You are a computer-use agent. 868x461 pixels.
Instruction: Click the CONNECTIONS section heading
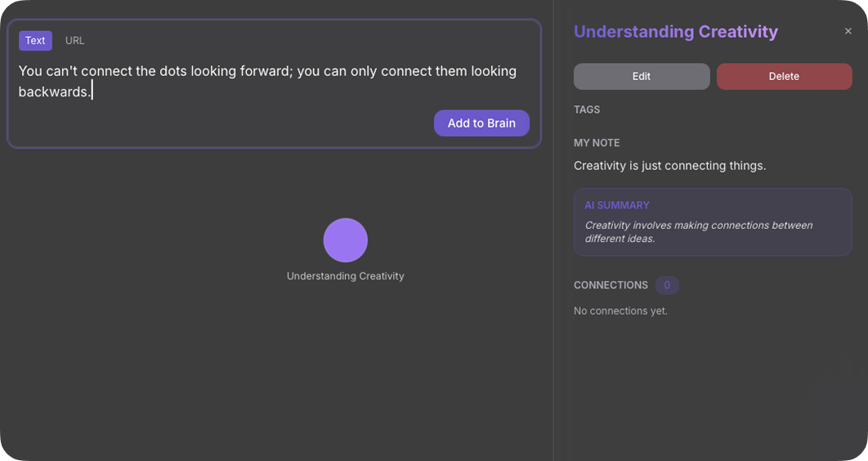coord(611,285)
